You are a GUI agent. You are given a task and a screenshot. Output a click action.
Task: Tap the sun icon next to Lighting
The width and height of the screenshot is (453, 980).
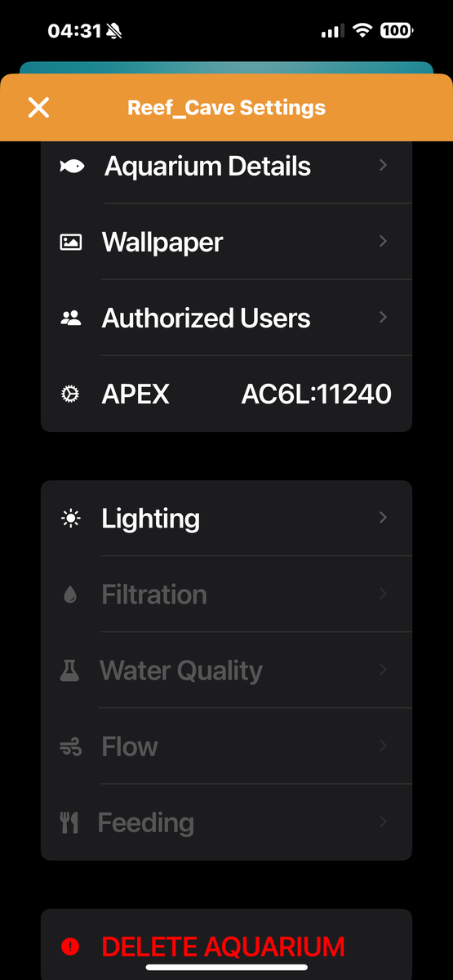coord(71,519)
